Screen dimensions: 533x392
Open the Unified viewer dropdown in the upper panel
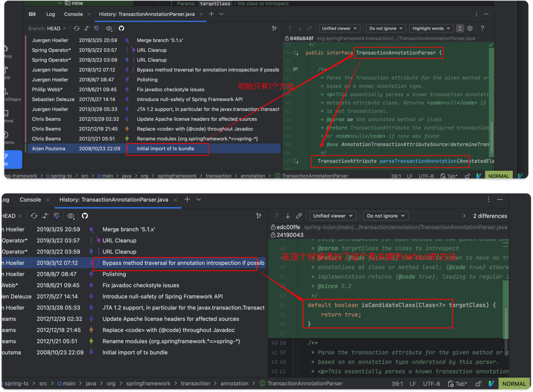(339, 28)
